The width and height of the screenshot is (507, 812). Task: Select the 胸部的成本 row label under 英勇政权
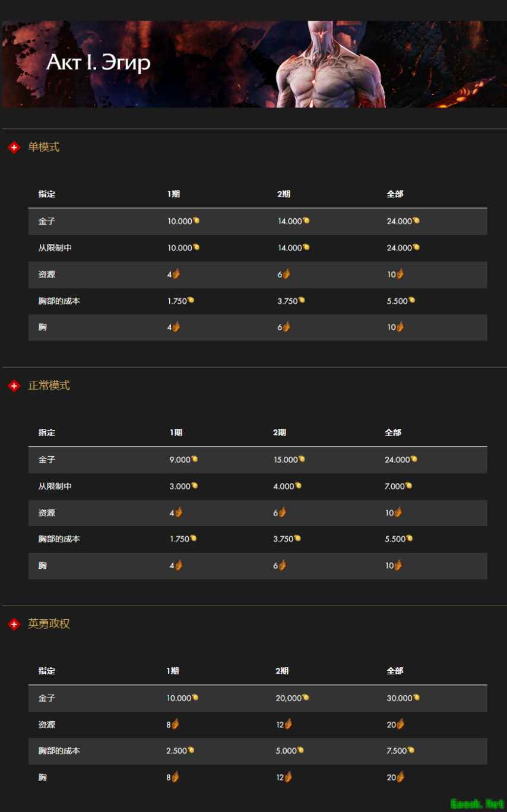click(x=59, y=751)
